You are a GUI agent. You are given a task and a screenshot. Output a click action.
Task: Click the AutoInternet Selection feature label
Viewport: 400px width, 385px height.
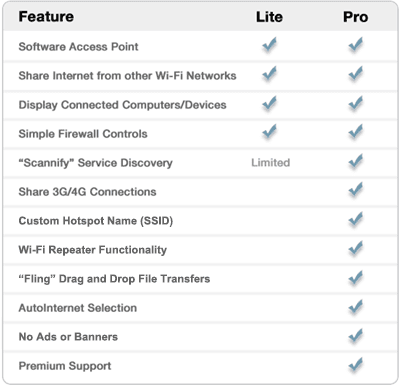point(78,308)
